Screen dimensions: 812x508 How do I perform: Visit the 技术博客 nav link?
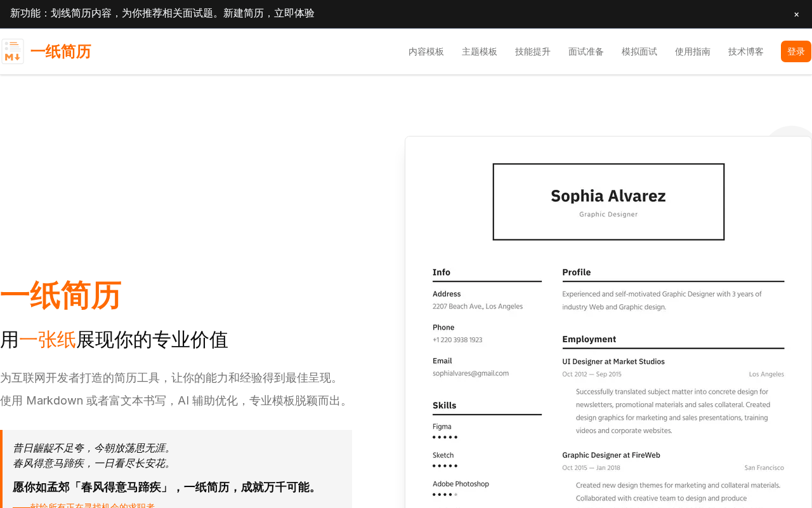coord(746,52)
